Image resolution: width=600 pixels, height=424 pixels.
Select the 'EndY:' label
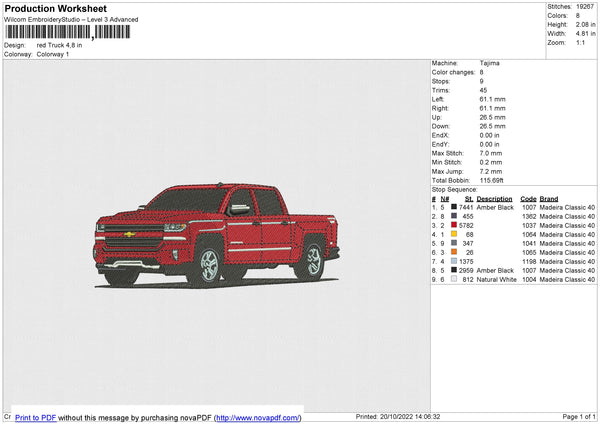440,144
